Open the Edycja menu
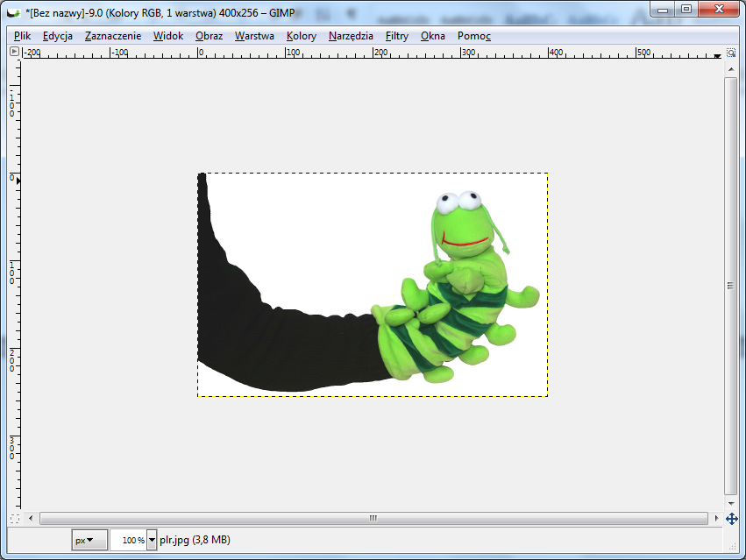Image resolution: width=746 pixels, height=560 pixels. click(x=58, y=36)
